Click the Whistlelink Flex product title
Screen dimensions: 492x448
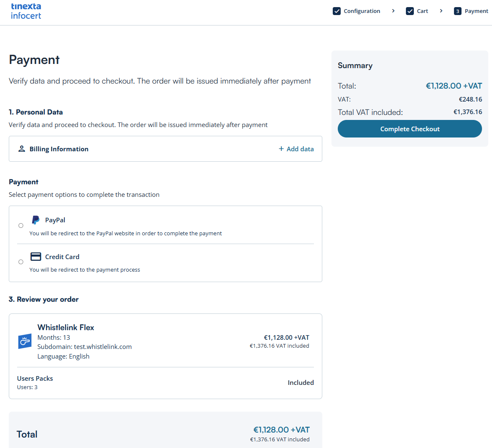click(66, 327)
